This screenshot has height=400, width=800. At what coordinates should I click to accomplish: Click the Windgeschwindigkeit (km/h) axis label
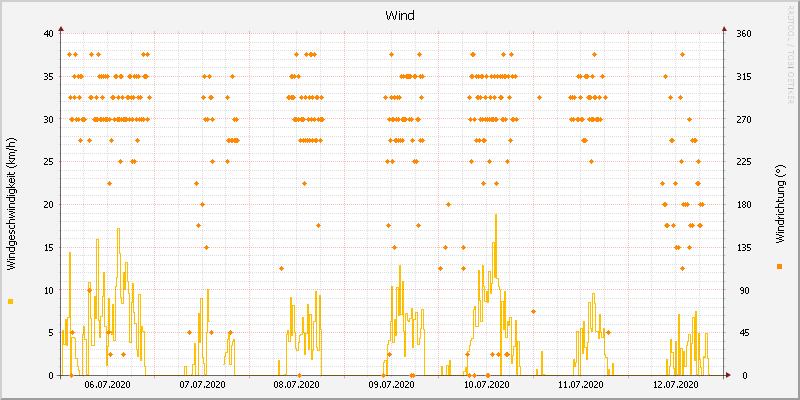[11, 204]
